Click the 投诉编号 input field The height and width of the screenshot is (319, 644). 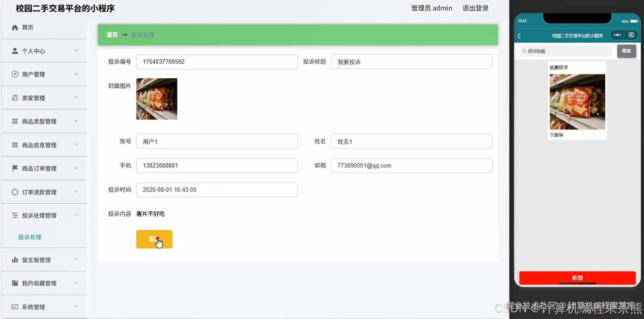point(217,62)
